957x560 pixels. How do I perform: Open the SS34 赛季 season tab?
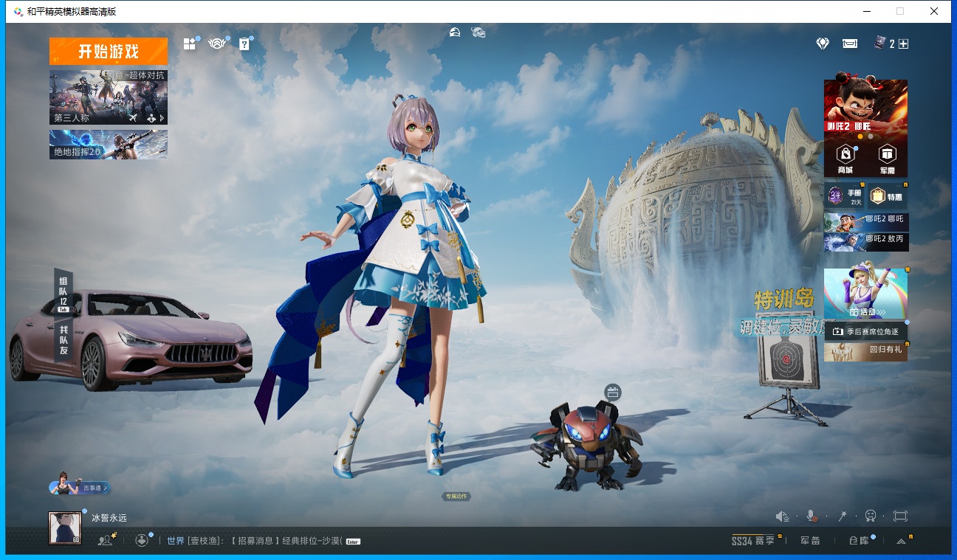753,541
